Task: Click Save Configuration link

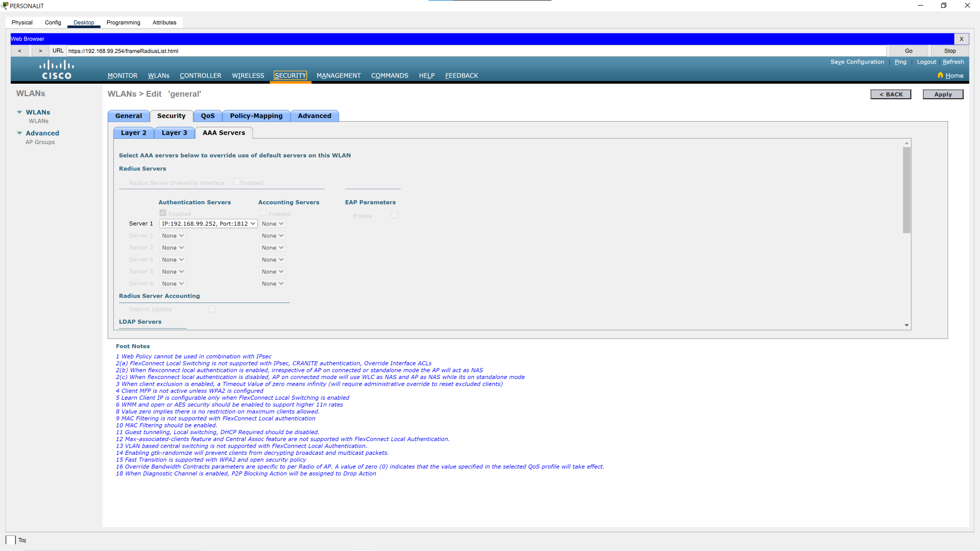Action: tap(857, 62)
